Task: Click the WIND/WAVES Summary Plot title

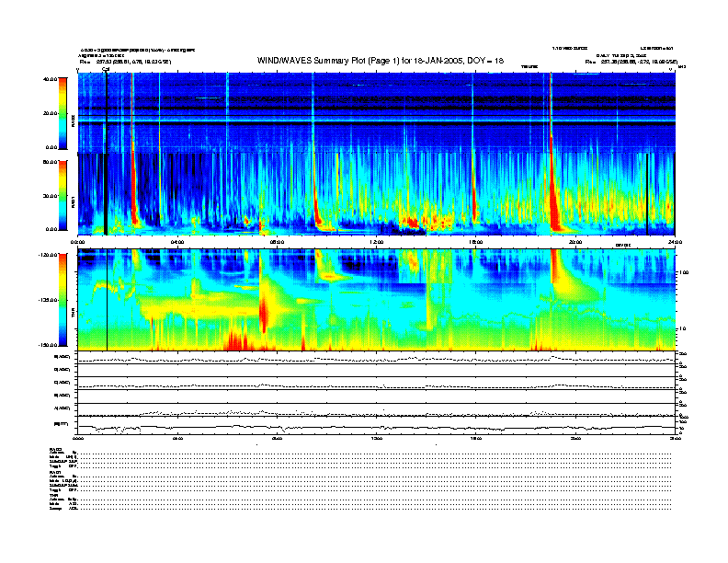Action: tap(381, 61)
